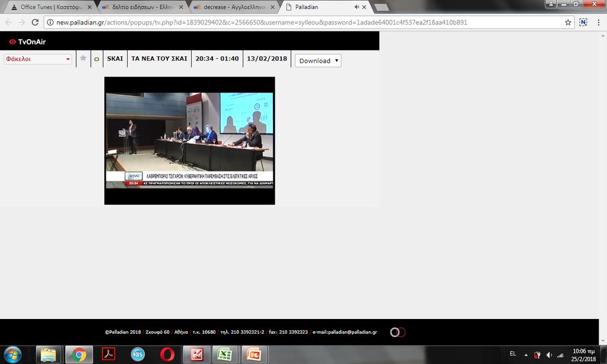Image resolution: width=607 pixels, height=364 pixels.
Task: Close the decrease tab
Action: pyautogui.click(x=272, y=7)
